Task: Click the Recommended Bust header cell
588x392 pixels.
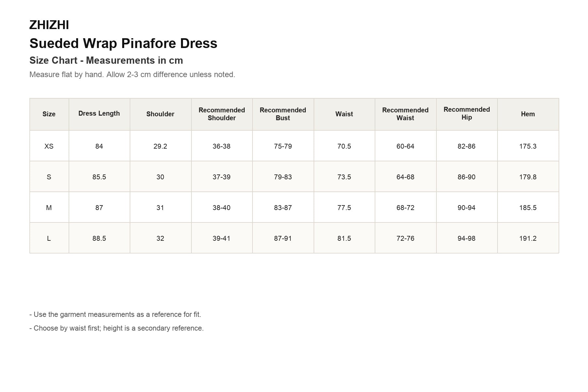Action: (x=283, y=114)
